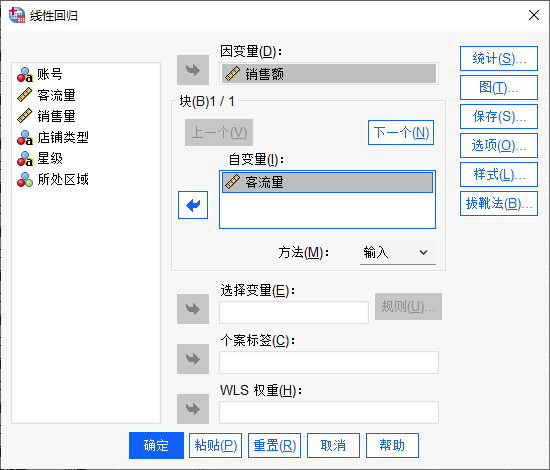Click the dependent variable arrow button
The image size is (550, 470).
[x=193, y=70]
